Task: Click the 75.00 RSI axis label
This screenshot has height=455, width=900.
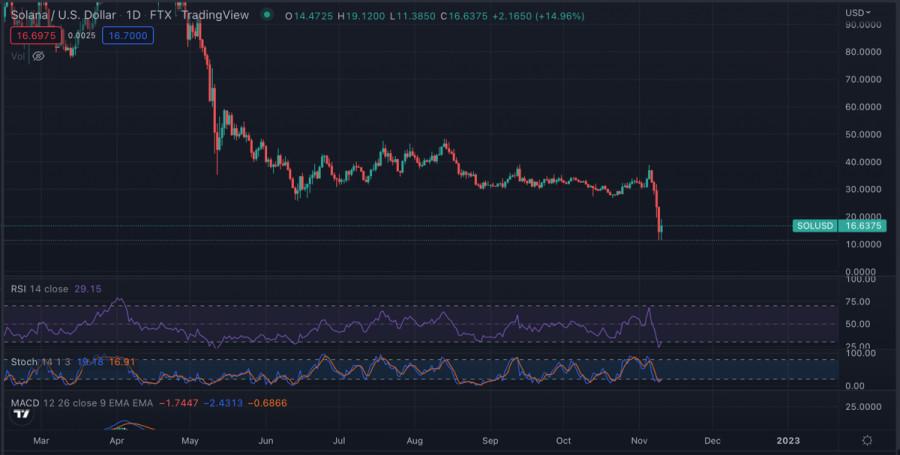Action: click(860, 302)
